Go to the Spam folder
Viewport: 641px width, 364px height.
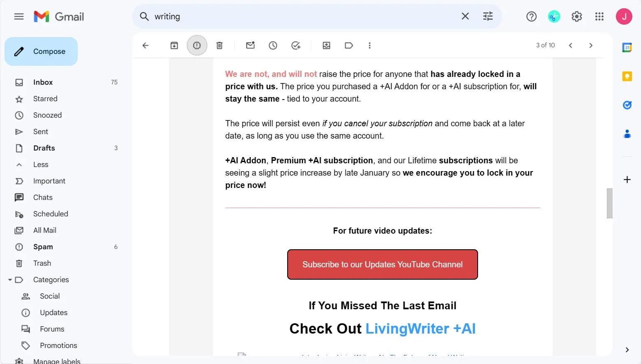point(43,246)
